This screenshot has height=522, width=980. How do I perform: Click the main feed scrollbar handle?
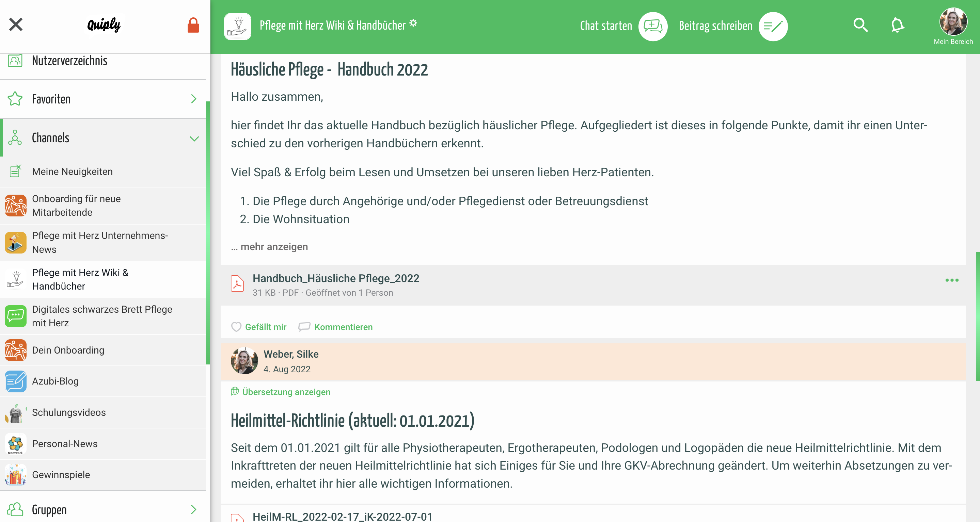point(978,316)
